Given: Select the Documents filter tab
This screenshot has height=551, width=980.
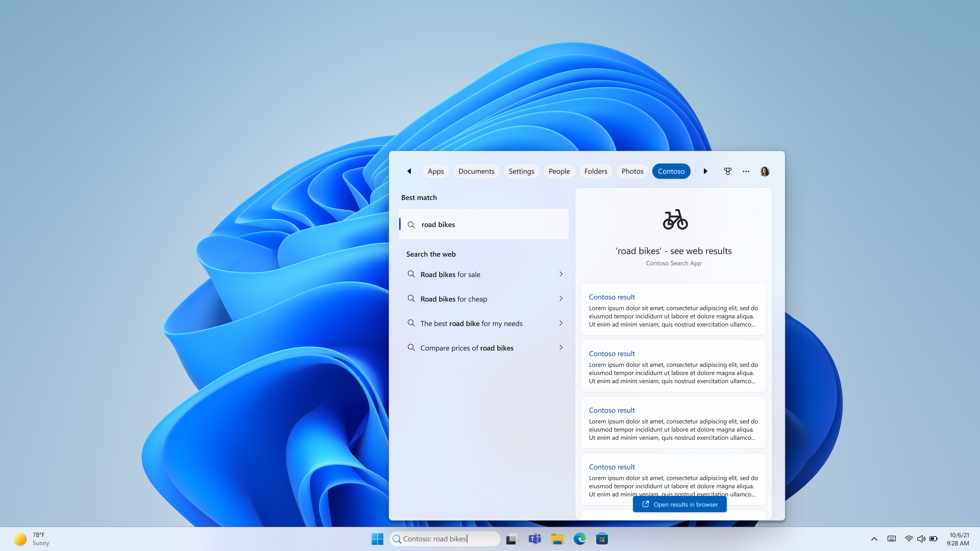Looking at the screenshot, I should click(476, 171).
